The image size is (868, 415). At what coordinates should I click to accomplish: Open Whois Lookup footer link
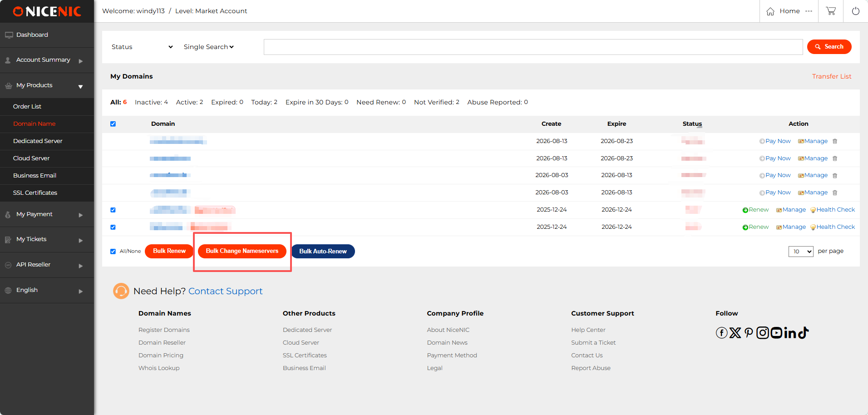pos(159,368)
